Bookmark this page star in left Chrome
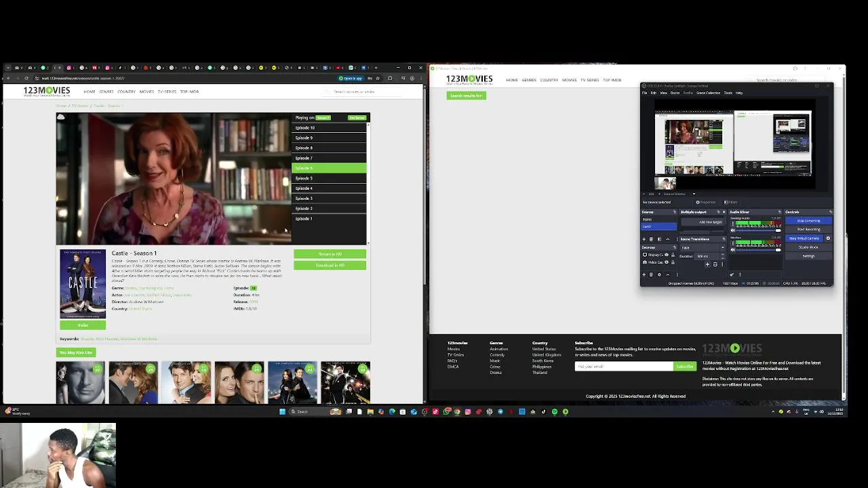 (378, 78)
